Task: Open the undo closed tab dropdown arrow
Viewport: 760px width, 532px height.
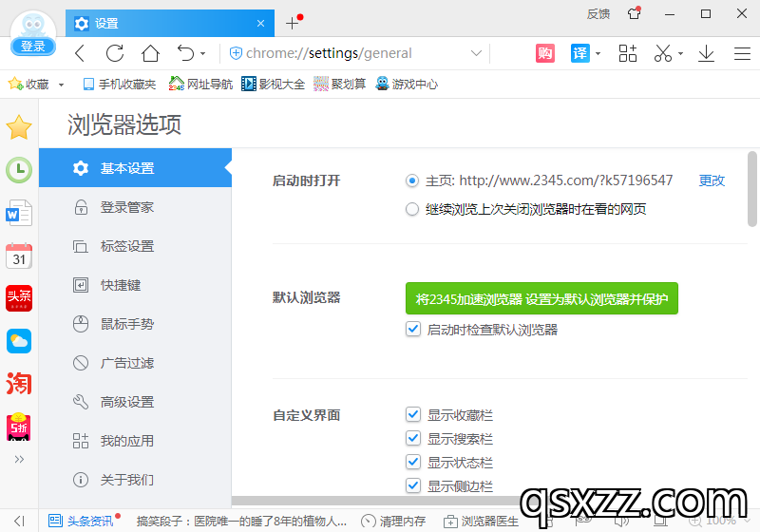Action: (203, 54)
